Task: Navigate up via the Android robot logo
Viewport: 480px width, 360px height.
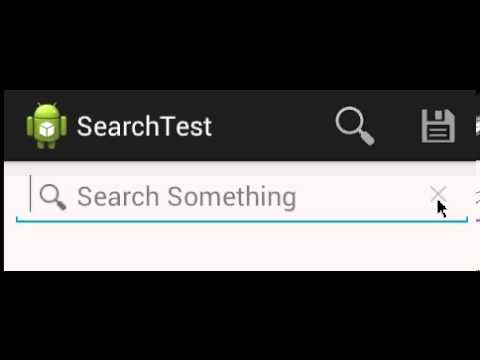Action: click(x=47, y=126)
